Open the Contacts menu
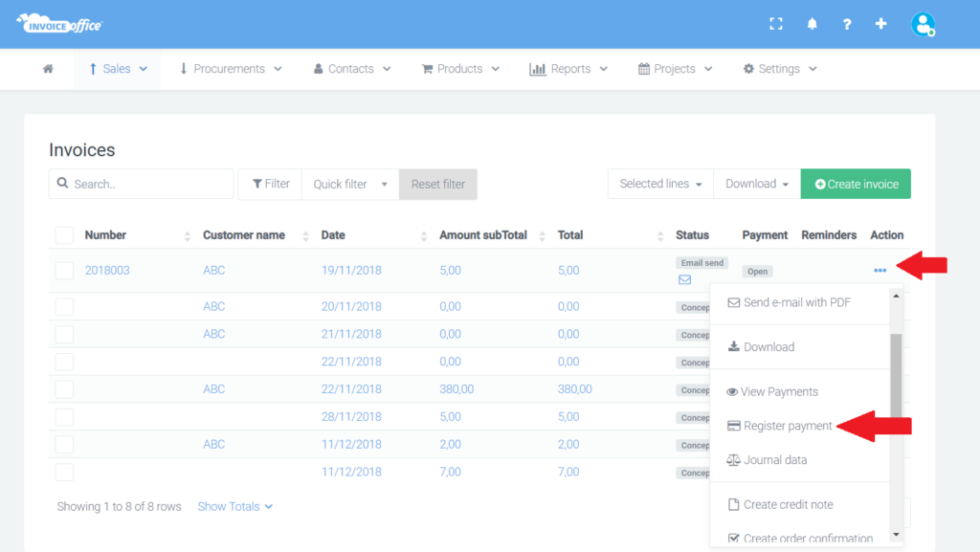This screenshot has height=552, width=980. (x=352, y=69)
